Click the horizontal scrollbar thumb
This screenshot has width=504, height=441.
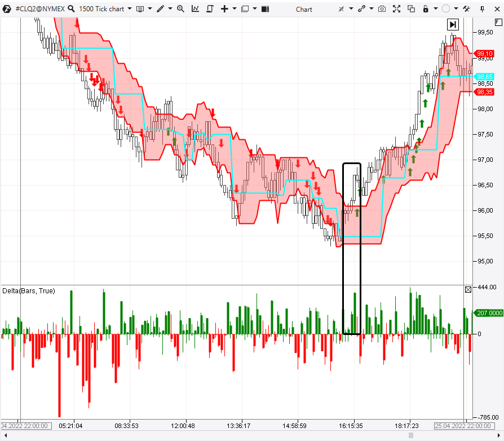(x=411, y=435)
